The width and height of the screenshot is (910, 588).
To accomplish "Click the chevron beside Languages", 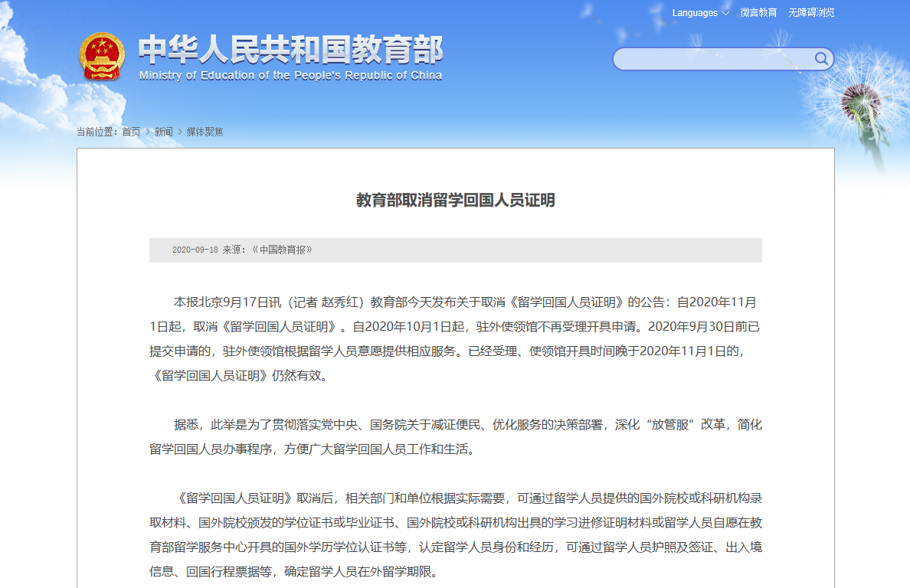I will tap(725, 13).
